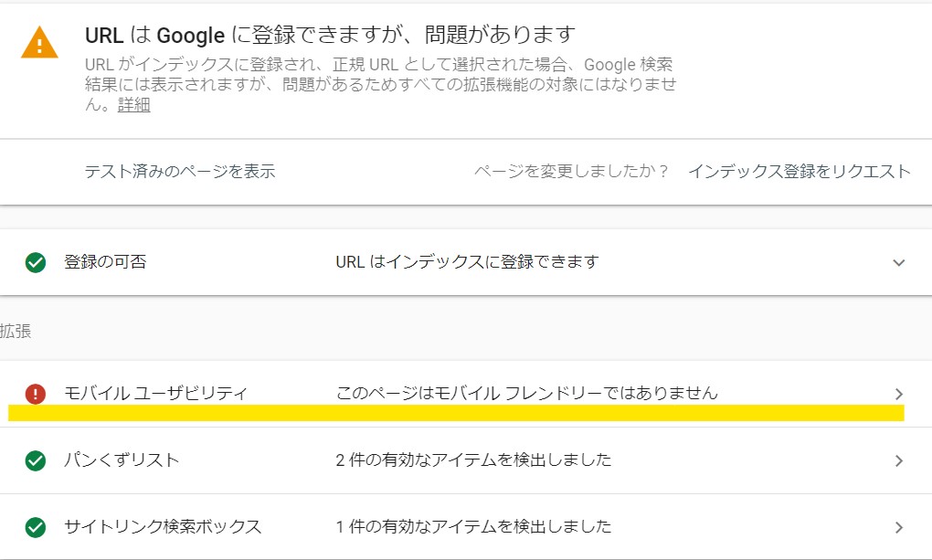Click テスト済みのページを表示
Image resolution: width=932 pixels, height=560 pixels.
tap(180, 171)
